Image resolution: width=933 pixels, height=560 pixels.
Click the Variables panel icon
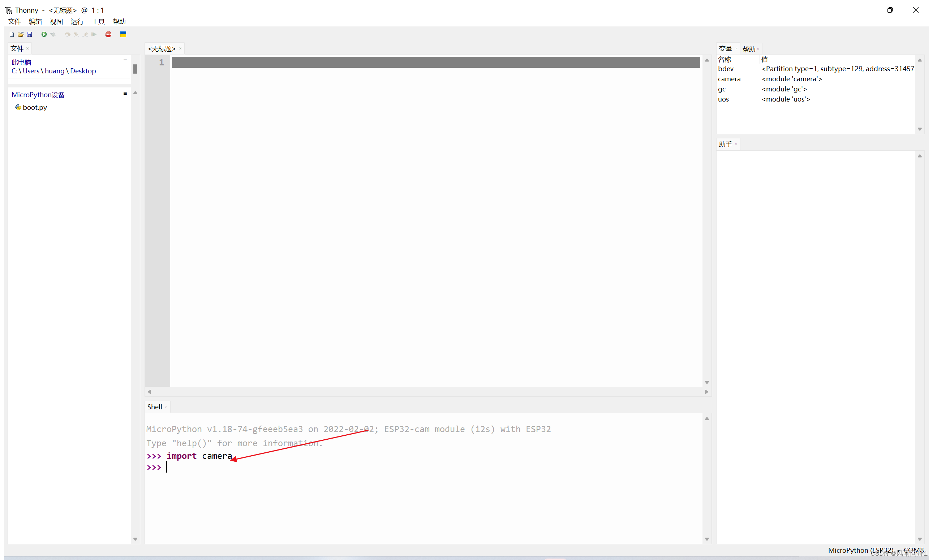(726, 48)
